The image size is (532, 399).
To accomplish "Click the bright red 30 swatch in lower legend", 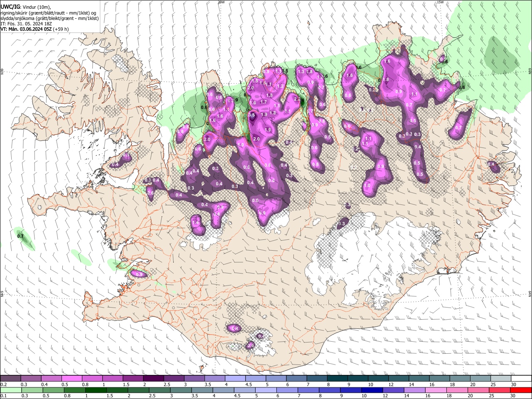I will pyautogui.click(x=520, y=390).
